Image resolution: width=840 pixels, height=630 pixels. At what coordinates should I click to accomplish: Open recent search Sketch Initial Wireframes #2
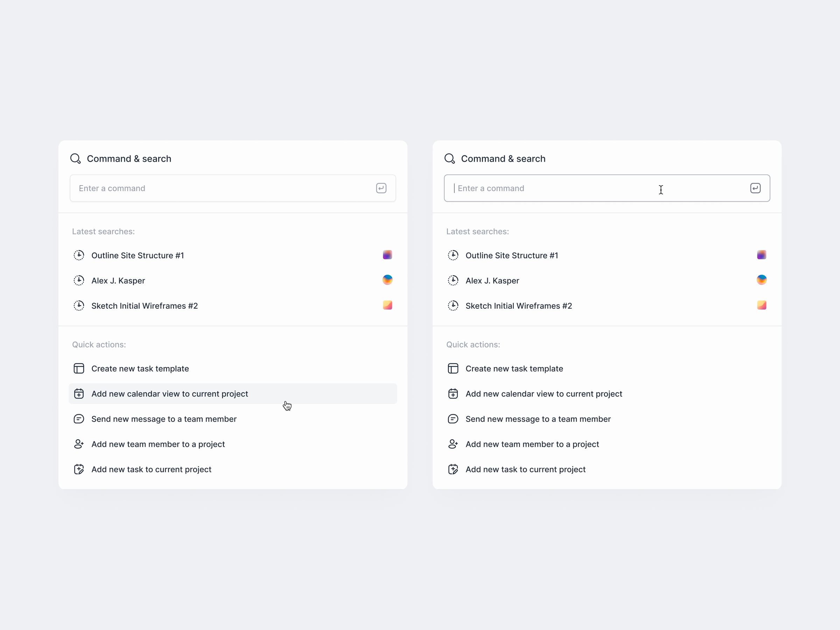click(x=145, y=305)
